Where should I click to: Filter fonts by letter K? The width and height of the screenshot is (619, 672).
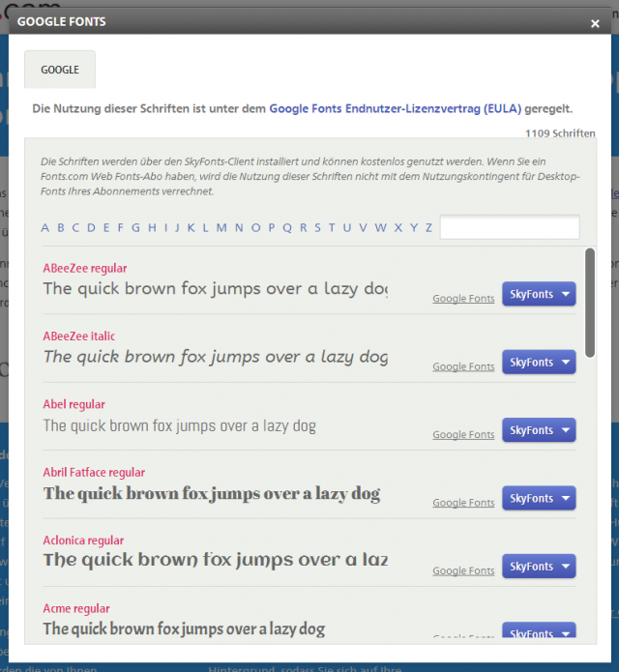click(x=192, y=227)
